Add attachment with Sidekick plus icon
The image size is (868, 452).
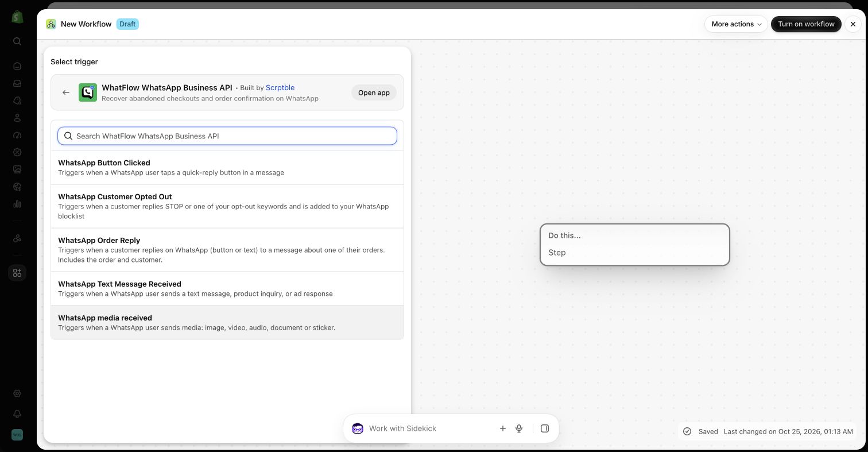pyautogui.click(x=503, y=428)
